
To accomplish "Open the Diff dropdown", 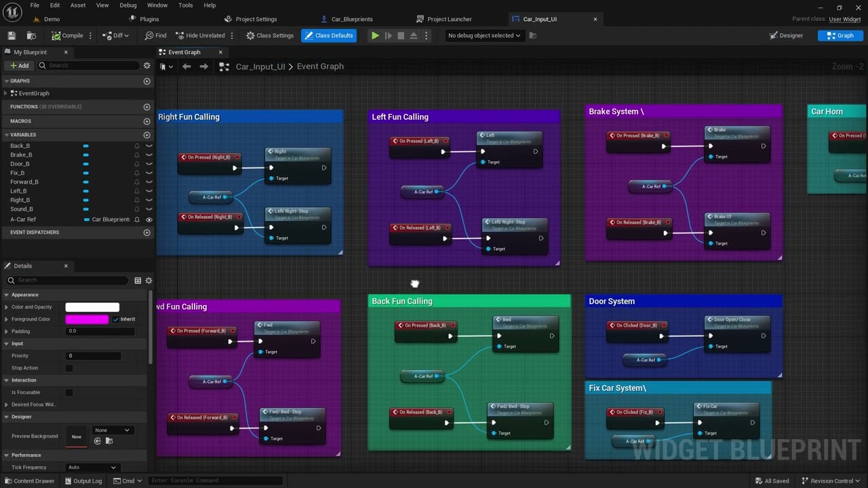I will point(116,35).
